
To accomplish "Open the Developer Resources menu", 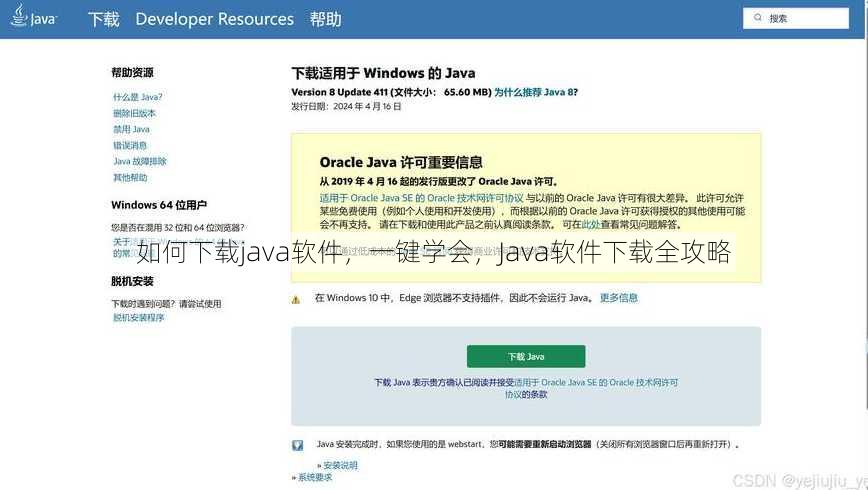I will pyautogui.click(x=215, y=19).
